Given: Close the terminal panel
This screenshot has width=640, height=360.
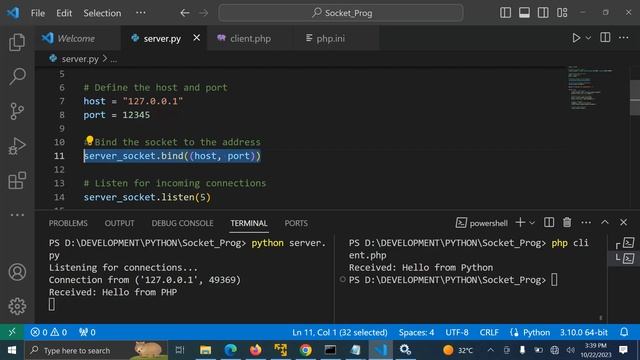Looking at the screenshot, I should pyautogui.click(x=623, y=222).
